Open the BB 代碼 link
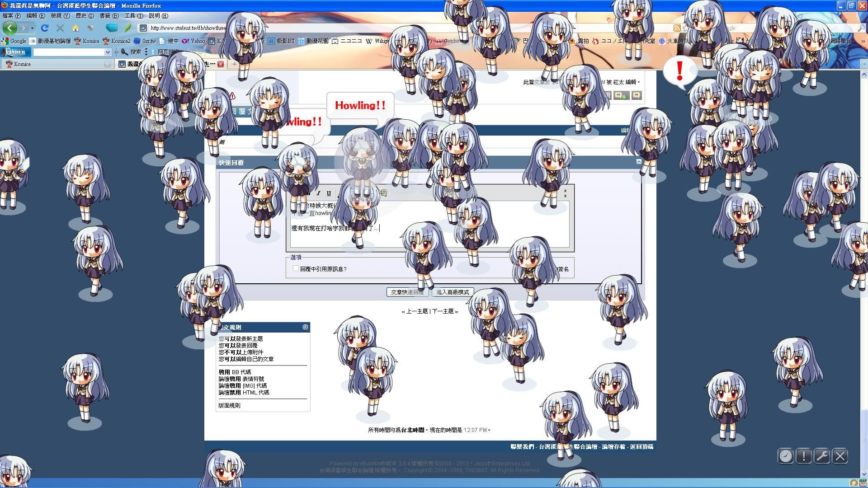 [241, 372]
